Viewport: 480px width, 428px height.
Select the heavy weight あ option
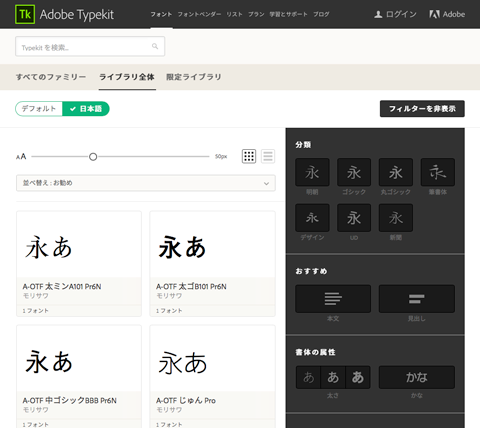pos(358,377)
